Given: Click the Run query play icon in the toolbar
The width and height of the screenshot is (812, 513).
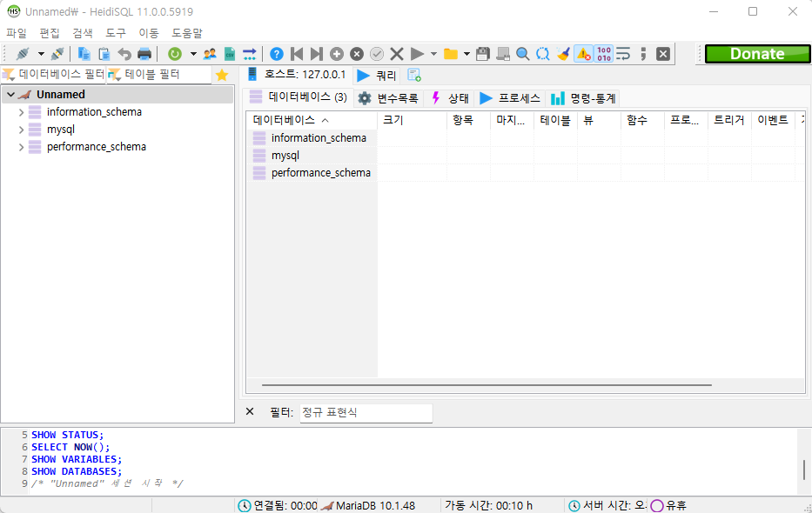Looking at the screenshot, I should pos(417,54).
